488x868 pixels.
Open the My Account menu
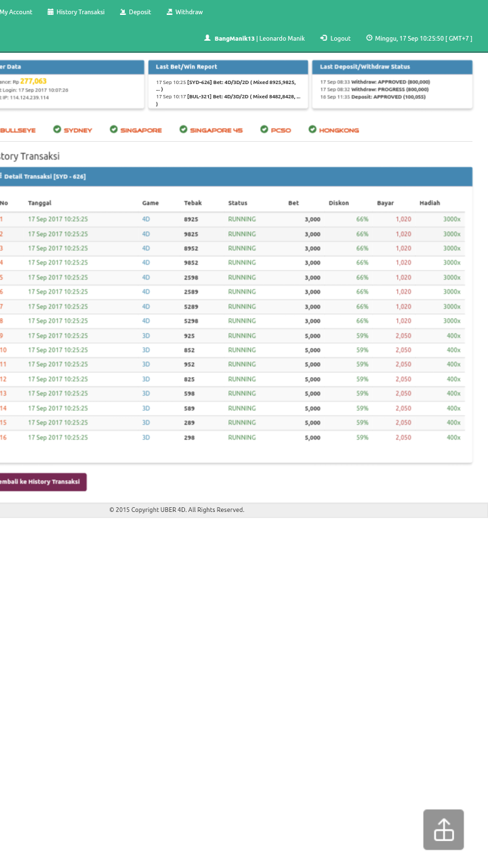click(x=16, y=12)
